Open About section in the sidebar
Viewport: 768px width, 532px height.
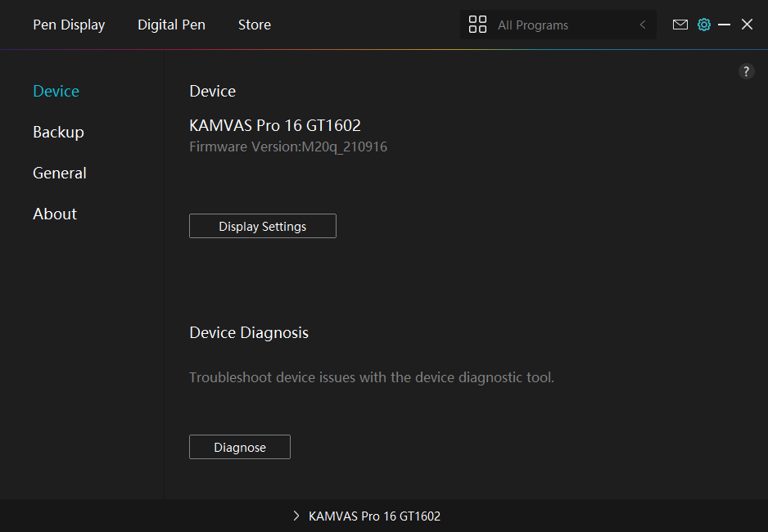tap(55, 214)
